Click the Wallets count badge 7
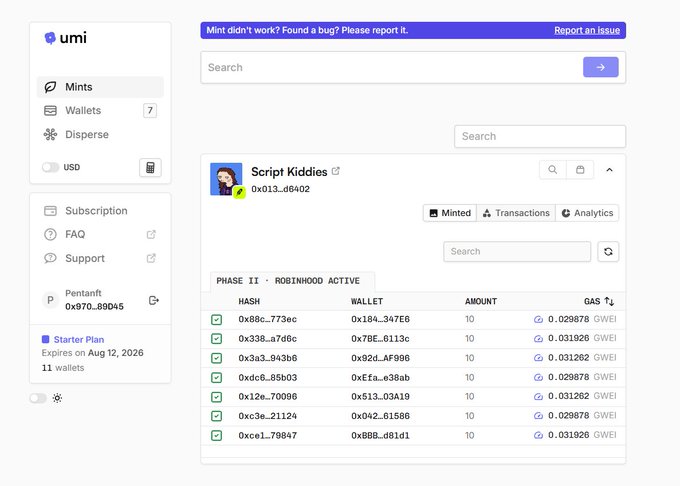The width and height of the screenshot is (680, 486). coord(150,111)
